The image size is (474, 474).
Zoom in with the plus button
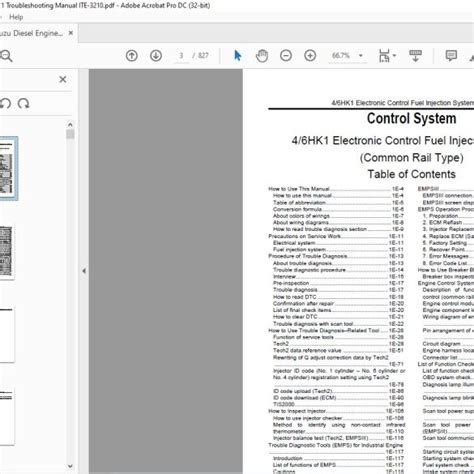coord(310,56)
